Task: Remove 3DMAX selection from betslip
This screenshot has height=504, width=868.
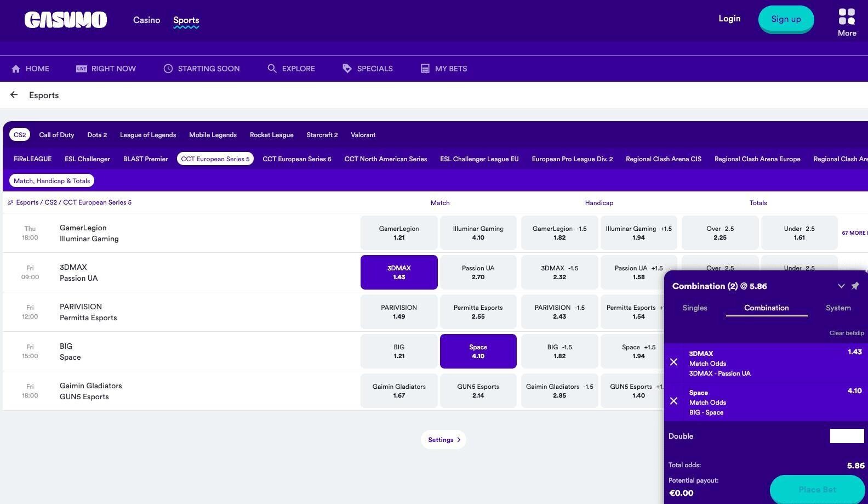Action: pos(674,362)
